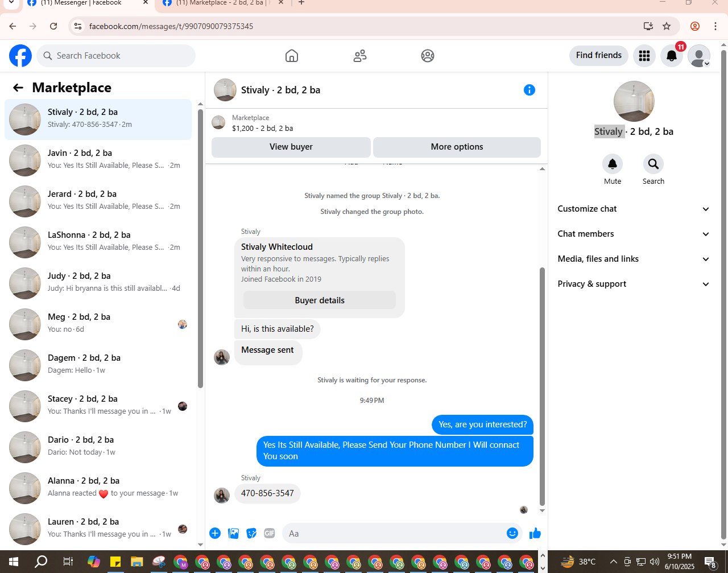Choose a GIF icon in composer
This screenshot has width=728, height=573.
tap(270, 533)
